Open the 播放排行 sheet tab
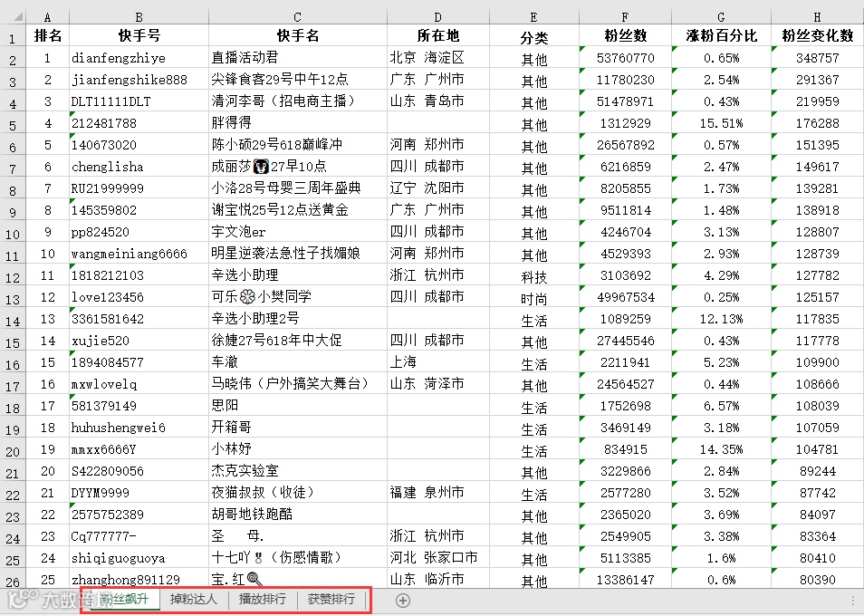The image size is (864, 616). click(262, 600)
